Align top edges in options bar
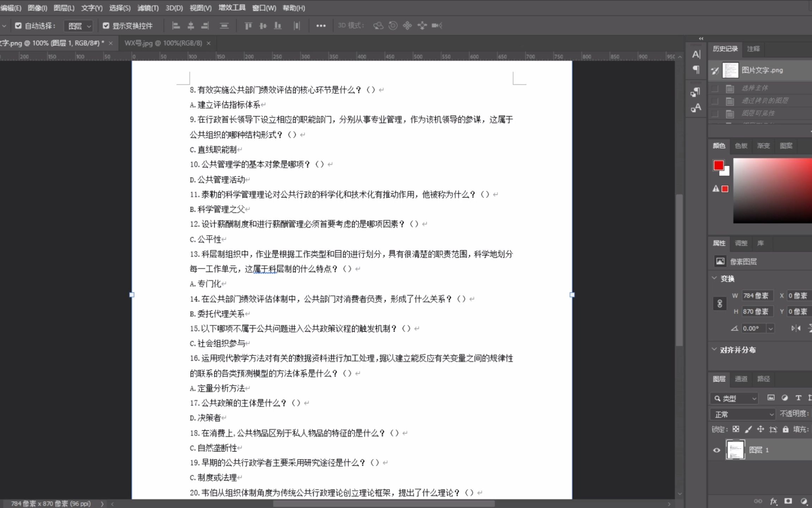The height and width of the screenshot is (508, 812). [248, 26]
